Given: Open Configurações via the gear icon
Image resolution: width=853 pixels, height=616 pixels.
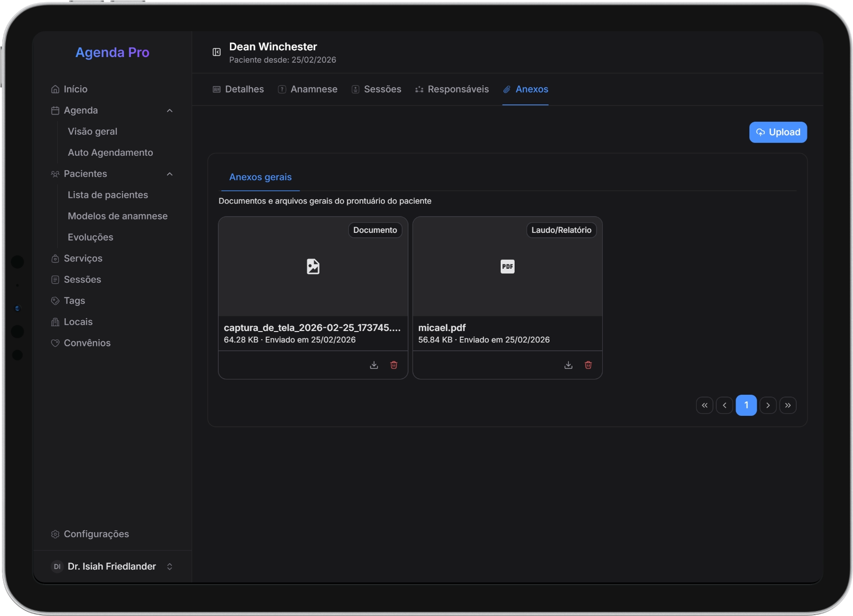Looking at the screenshot, I should (55, 534).
